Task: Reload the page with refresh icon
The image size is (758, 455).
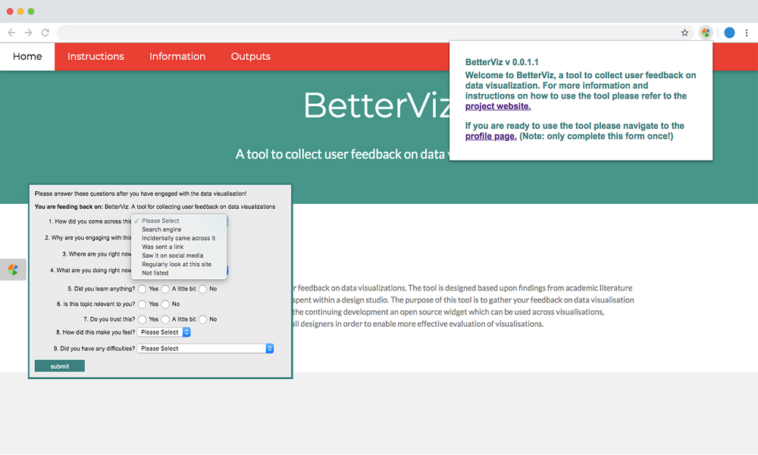Action: [x=45, y=33]
